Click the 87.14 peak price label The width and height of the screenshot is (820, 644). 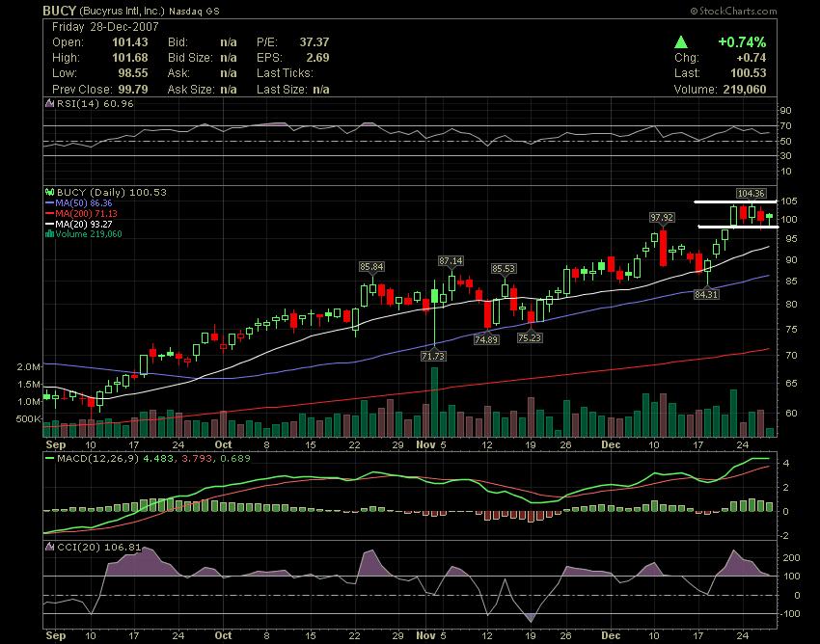[x=451, y=261]
